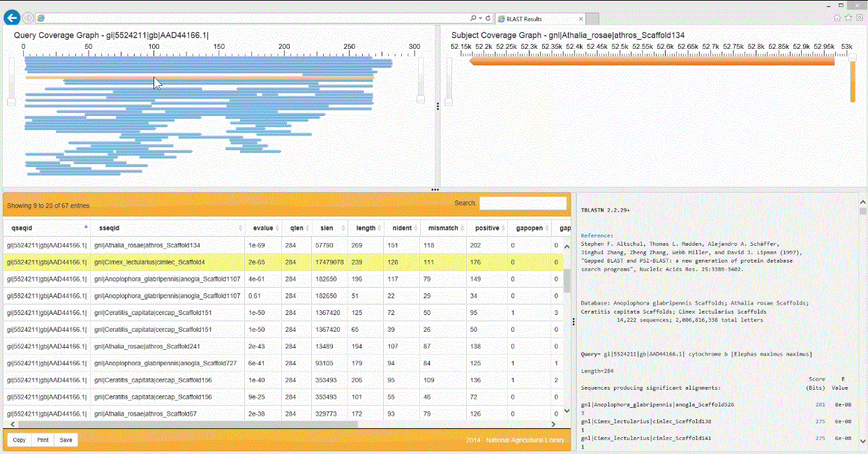
Task: Click the query graph left zoom slider handle
Action: [x=11, y=103]
